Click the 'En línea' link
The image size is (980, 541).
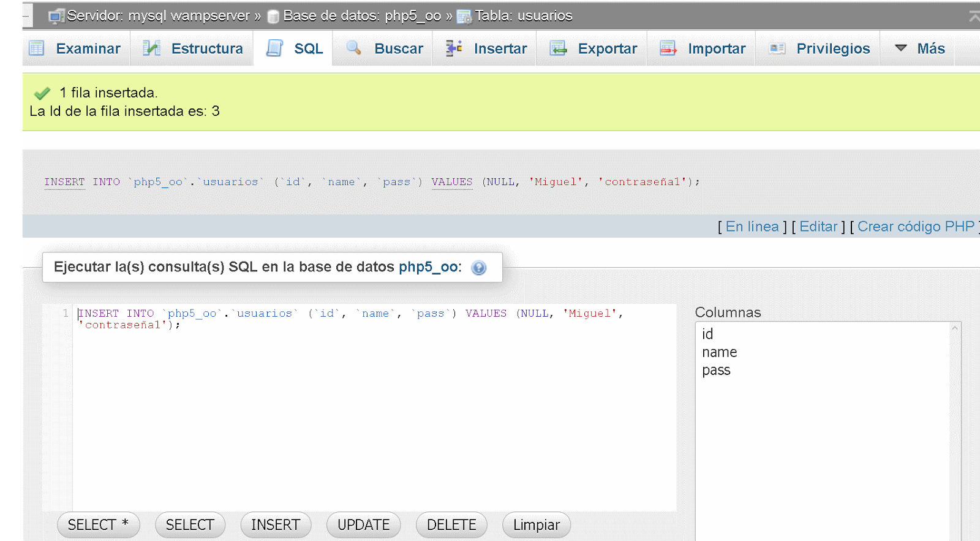(752, 227)
